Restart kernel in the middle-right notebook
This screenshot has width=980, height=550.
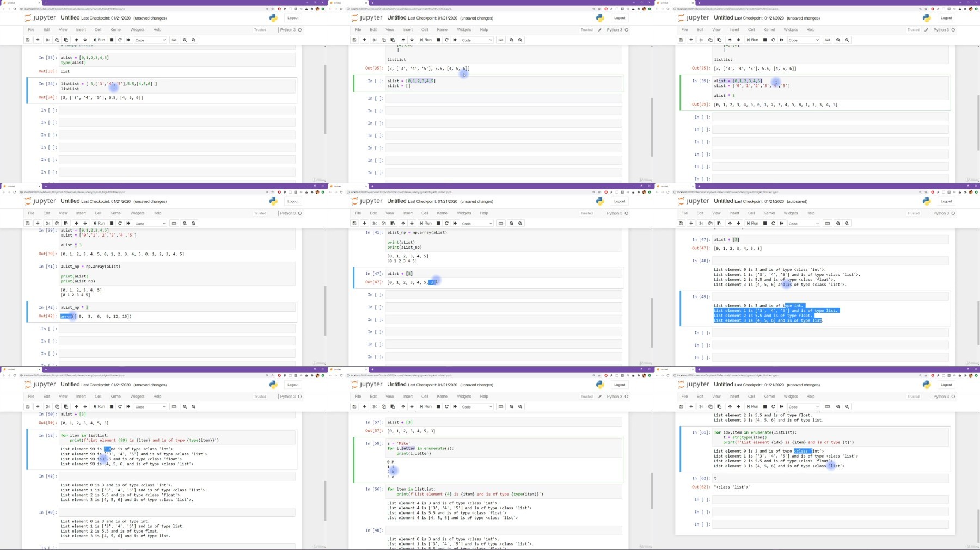(773, 223)
